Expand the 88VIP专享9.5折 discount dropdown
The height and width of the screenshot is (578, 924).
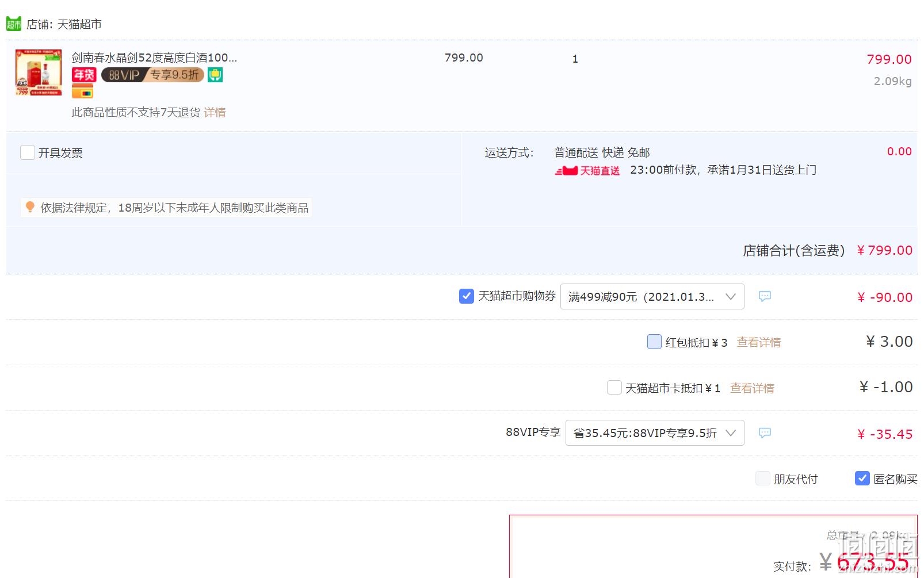[x=655, y=432]
